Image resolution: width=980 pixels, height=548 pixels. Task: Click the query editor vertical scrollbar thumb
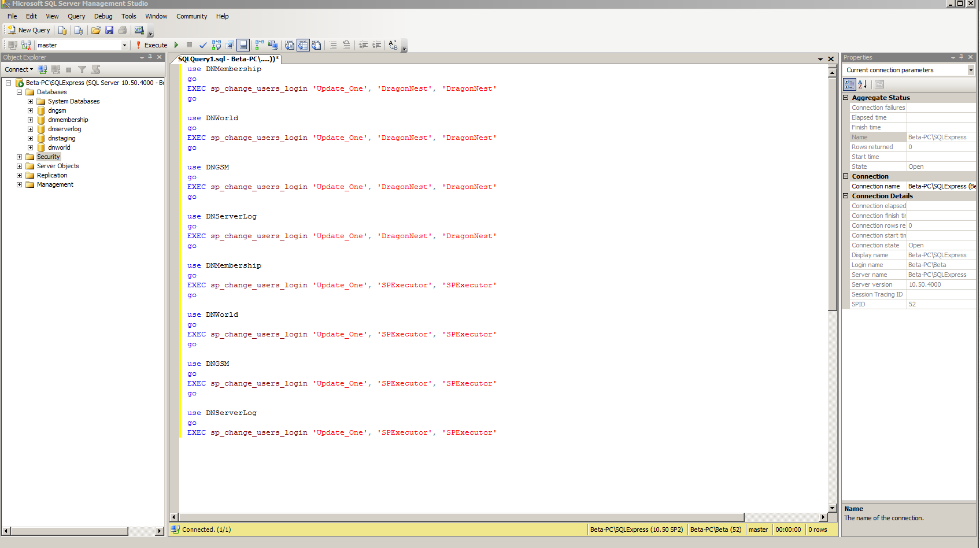pyautogui.click(x=833, y=194)
